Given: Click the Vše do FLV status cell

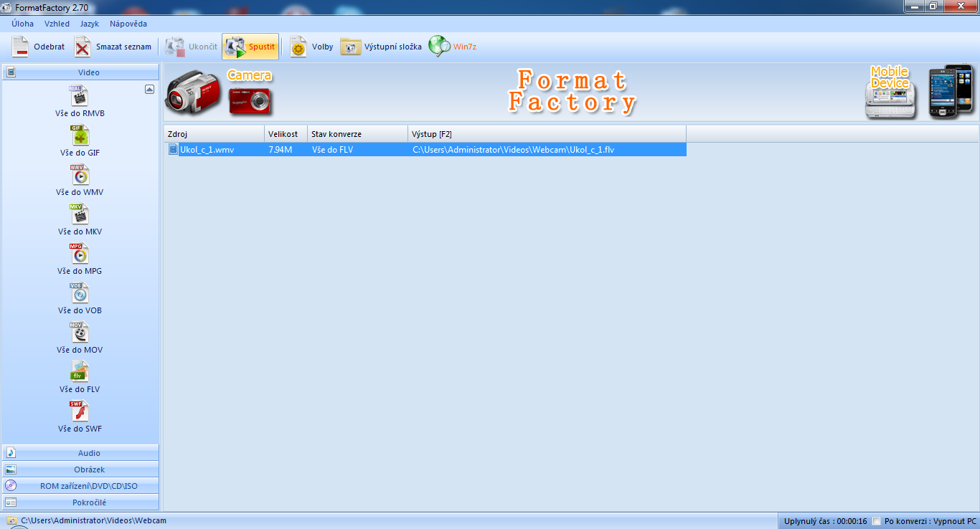Looking at the screenshot, I should [x=332, y=149].
